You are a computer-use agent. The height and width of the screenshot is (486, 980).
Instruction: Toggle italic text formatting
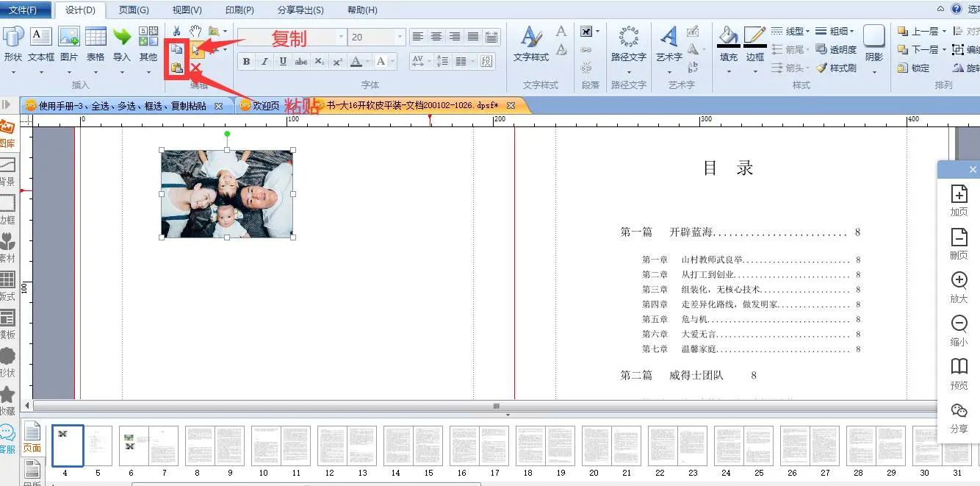point(264,62)
